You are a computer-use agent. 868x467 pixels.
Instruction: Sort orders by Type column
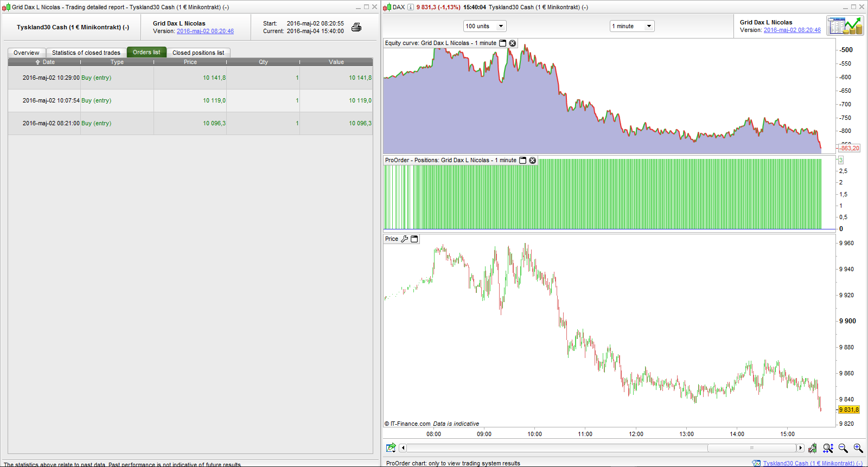117,62
